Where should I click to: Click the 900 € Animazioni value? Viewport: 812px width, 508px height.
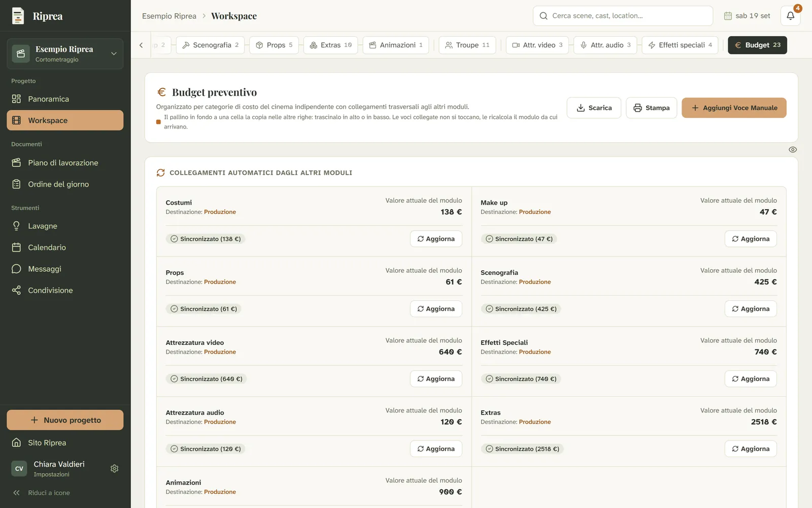(451, 492)
